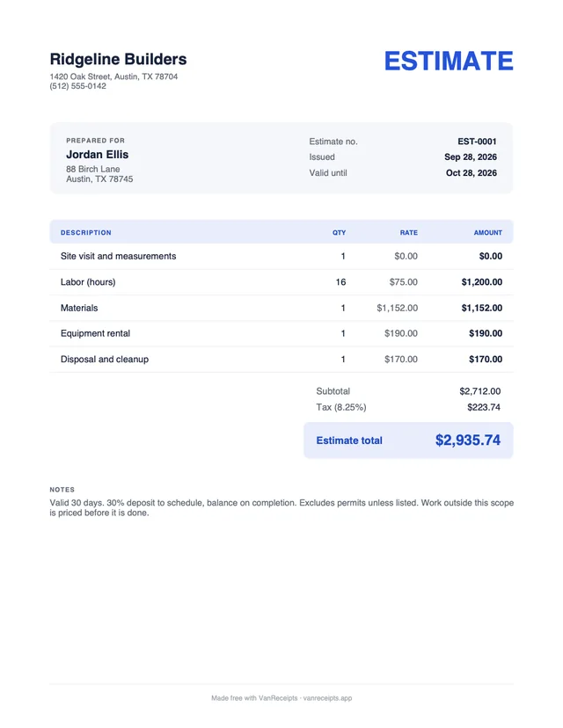Click the 88 Birch Lane address line

(x=93, y=169)
